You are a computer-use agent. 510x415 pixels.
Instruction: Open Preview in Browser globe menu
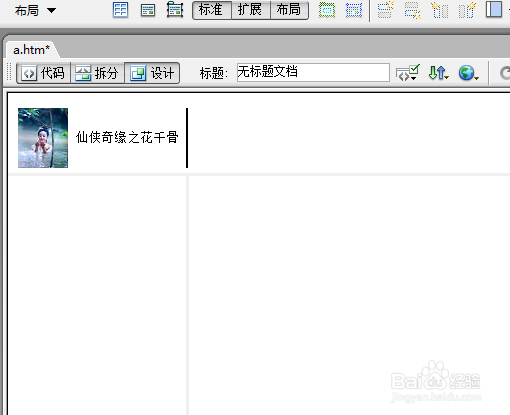pyautogui.click(x=468, y=73)
